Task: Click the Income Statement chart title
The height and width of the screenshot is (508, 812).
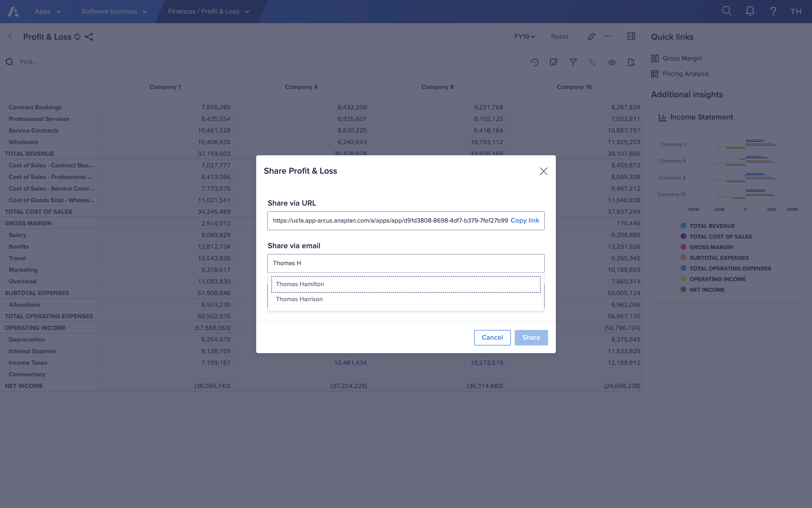Action: pyautogui.click(x=701, y=117)
